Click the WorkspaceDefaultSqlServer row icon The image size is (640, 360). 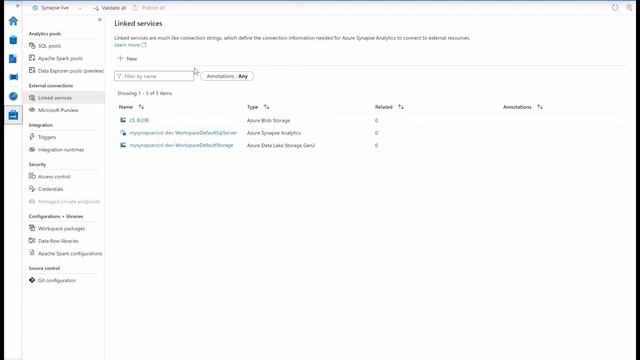(123, 133)
